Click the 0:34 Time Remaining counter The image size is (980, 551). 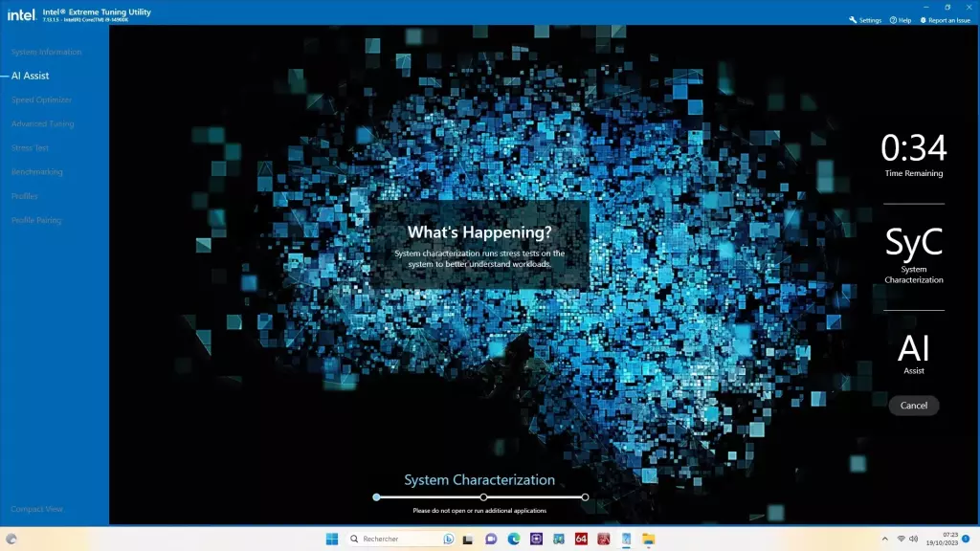coord(914,155)
